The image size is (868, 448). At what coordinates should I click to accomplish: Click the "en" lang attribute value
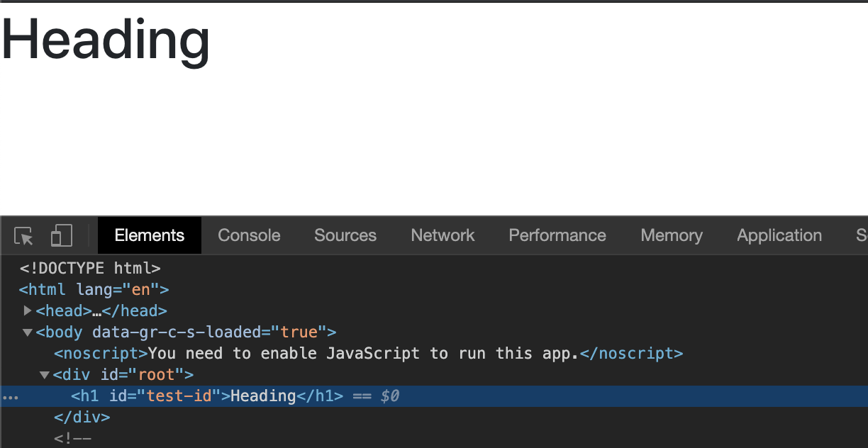pyautogui.click(x=141, y=289)
